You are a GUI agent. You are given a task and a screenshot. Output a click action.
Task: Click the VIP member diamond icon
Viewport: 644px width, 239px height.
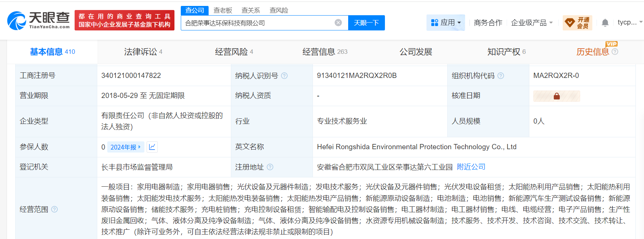point(569,23)
